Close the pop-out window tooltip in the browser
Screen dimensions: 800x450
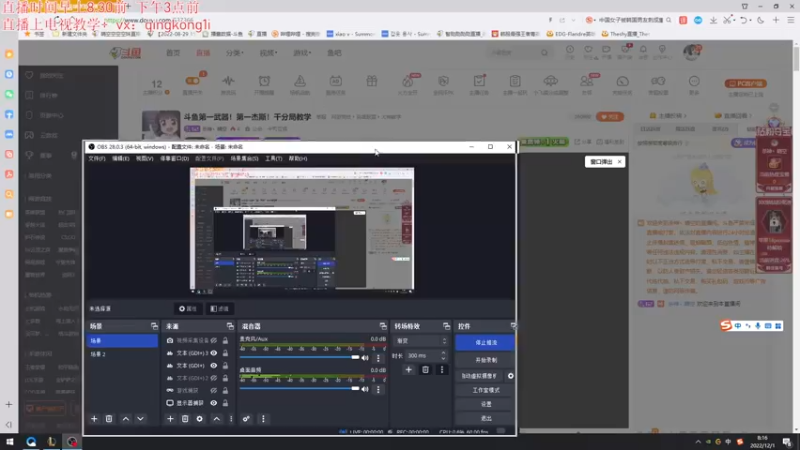pyautogui.click(x=619, y=162)
